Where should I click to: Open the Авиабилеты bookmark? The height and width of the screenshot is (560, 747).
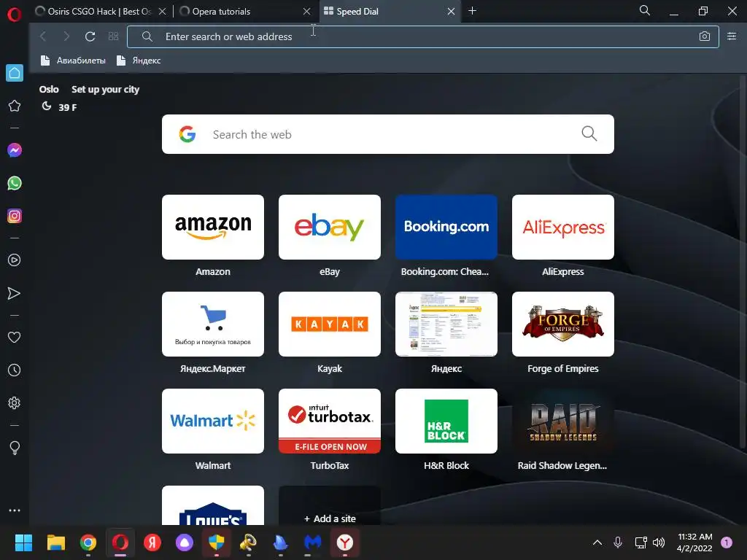pyautogui.click(x=74, y=61)
